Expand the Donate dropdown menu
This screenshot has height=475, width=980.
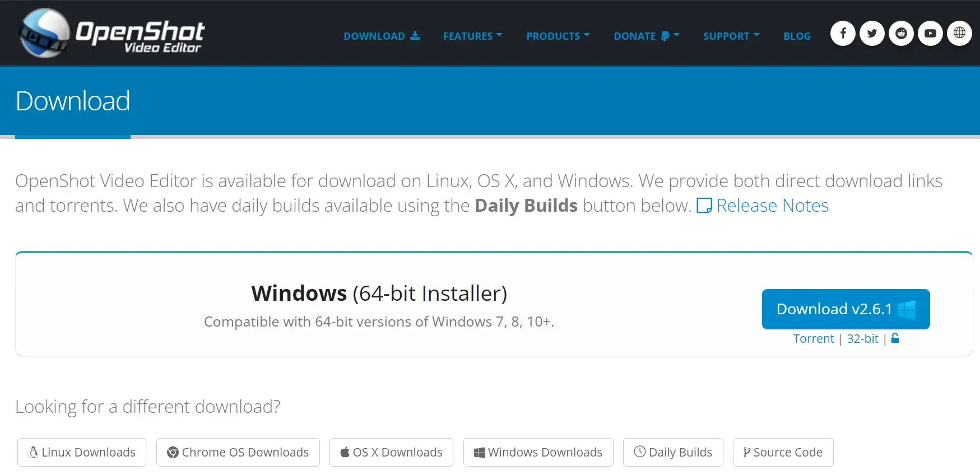point(647,36)
